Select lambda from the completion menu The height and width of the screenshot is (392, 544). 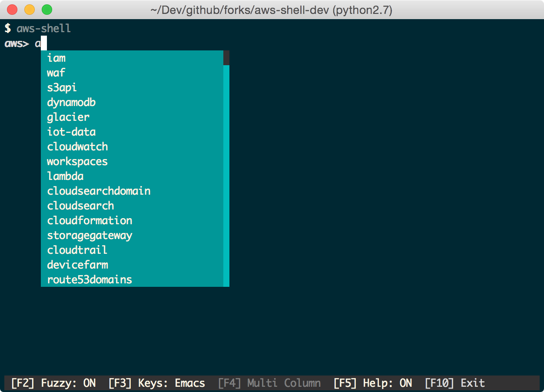point(132,176)
